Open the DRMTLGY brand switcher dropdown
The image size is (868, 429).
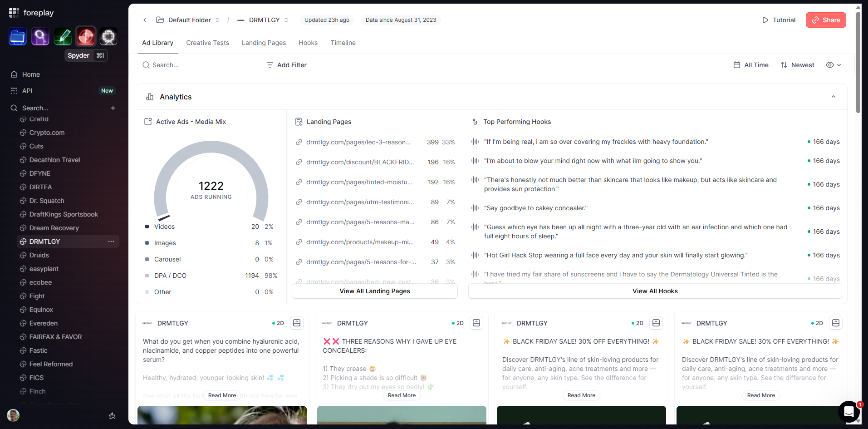(263, 20)
